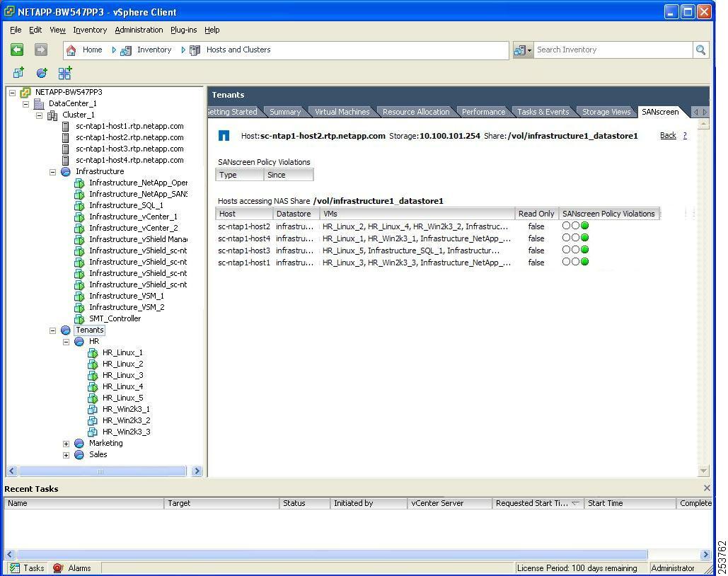
Task: Click the Hosts and Clusters breadcrumb icon
Action: coord(195,50)
